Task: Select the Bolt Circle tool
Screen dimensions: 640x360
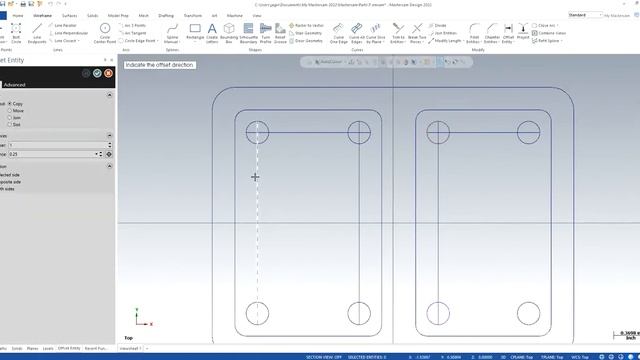Action: pos(16,33)
